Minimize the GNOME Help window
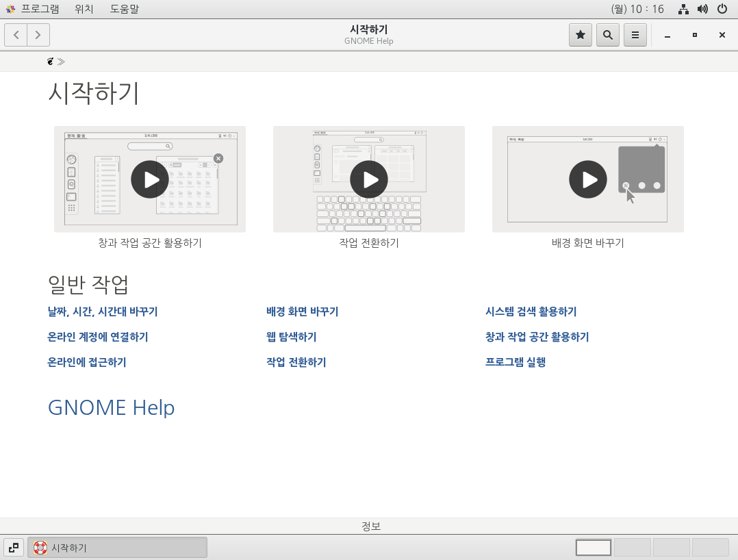Viewport: 738px width, 560px height. tap(667, 36)
